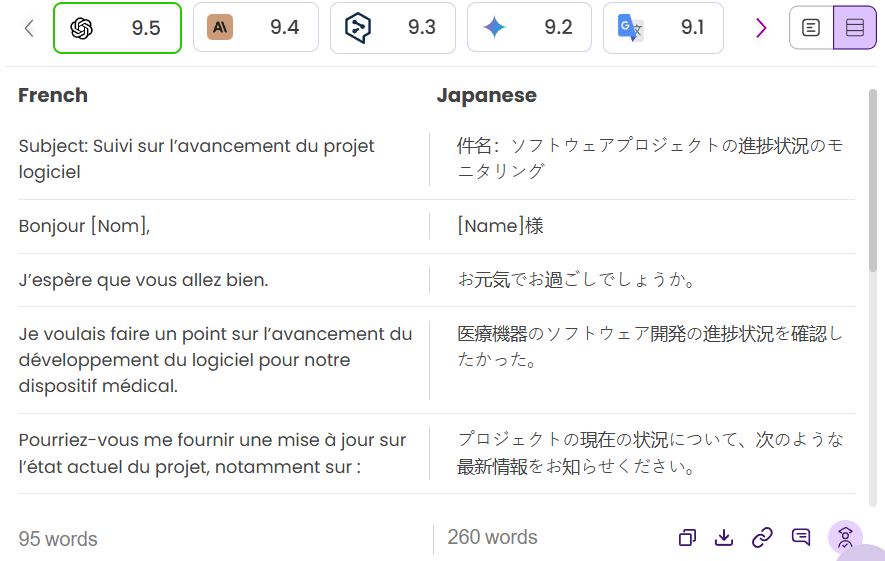Choose the DeepL translation scored 9.3
885x561 pixels.
pos(392,28)
